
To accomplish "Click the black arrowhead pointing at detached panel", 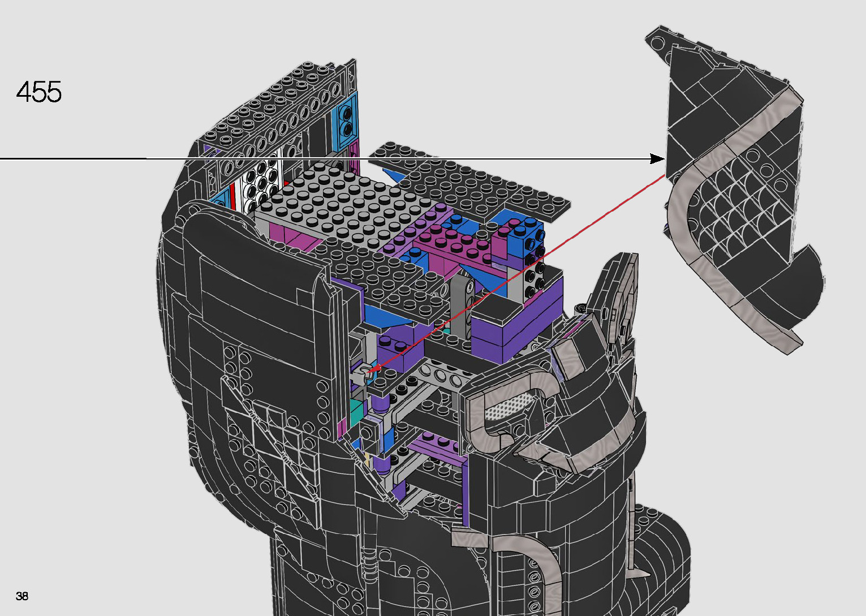I will [657, 159].
